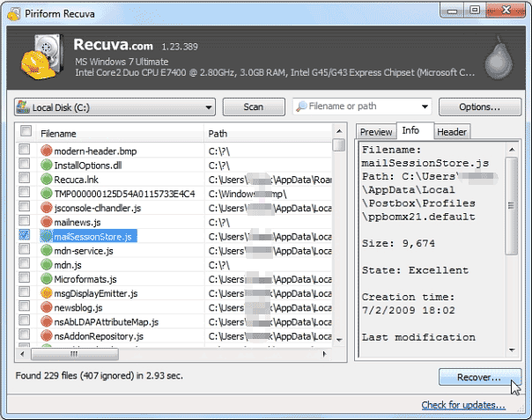This screenshot has width=532, height=420.
Task: Check the box for Recuca.lnk
Action: point(24,178)
